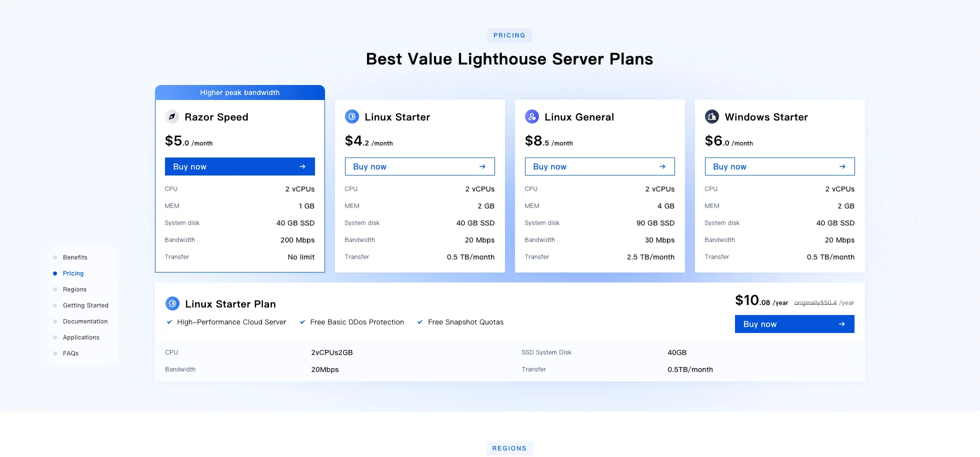Click Free Basic DDos Protection checkmark
980x457 pixels.
click(x=302, y=322)
